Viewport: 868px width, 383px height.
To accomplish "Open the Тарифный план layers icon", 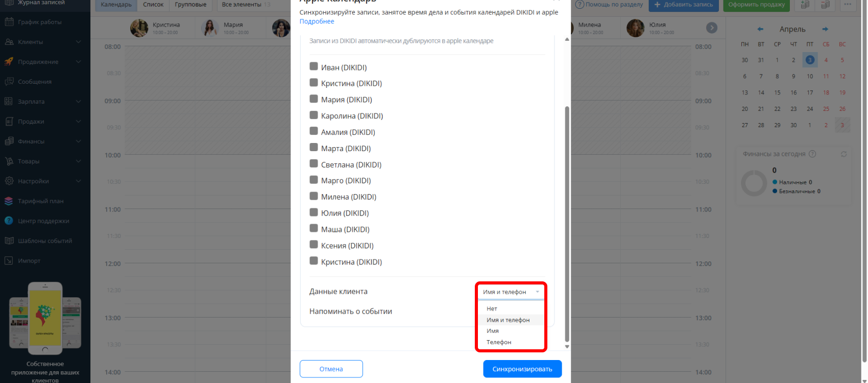I will [9, 201].
